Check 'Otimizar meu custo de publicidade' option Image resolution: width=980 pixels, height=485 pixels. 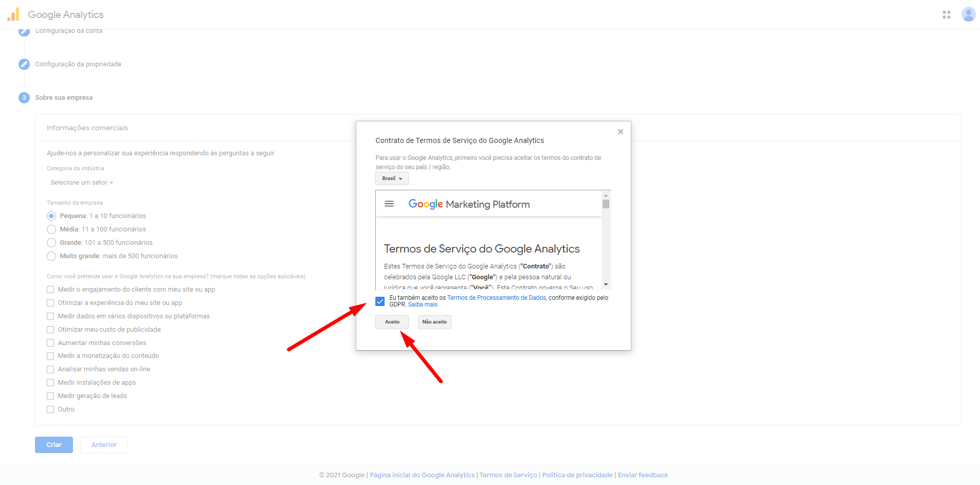pyautogui.click(x=50, y=330)
